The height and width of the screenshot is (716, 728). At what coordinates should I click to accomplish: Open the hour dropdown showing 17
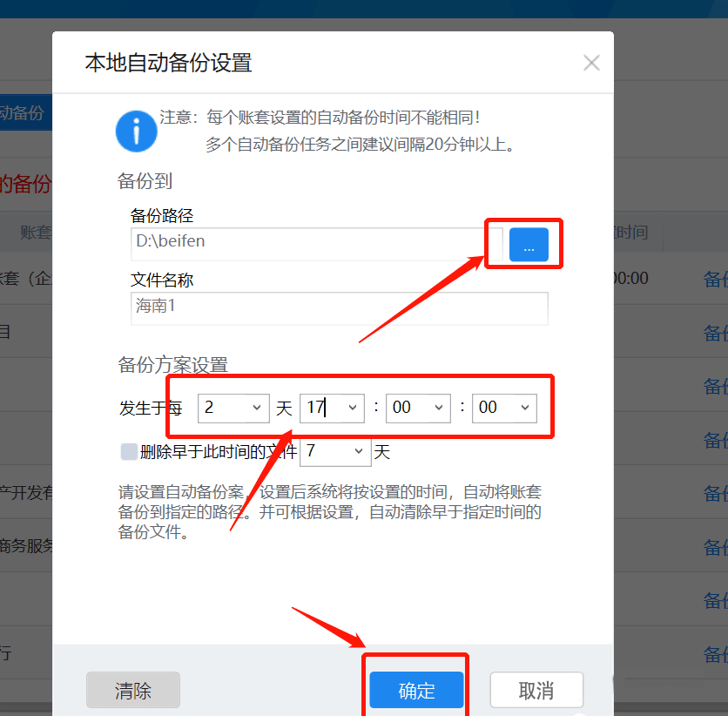pyautogui.click(x=352, y=407)
